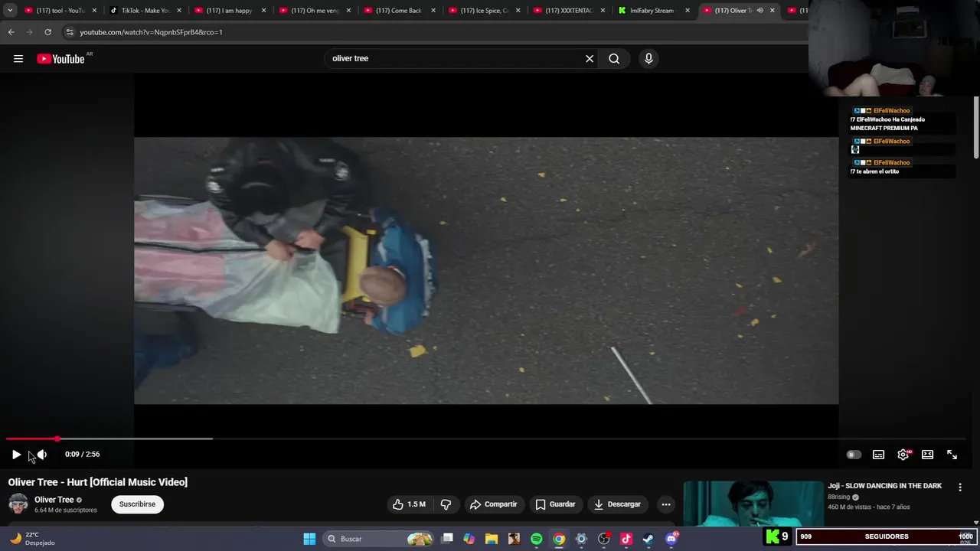
Task: Open the Settings gear app on taskbar
Action: (x=581, y=539)
